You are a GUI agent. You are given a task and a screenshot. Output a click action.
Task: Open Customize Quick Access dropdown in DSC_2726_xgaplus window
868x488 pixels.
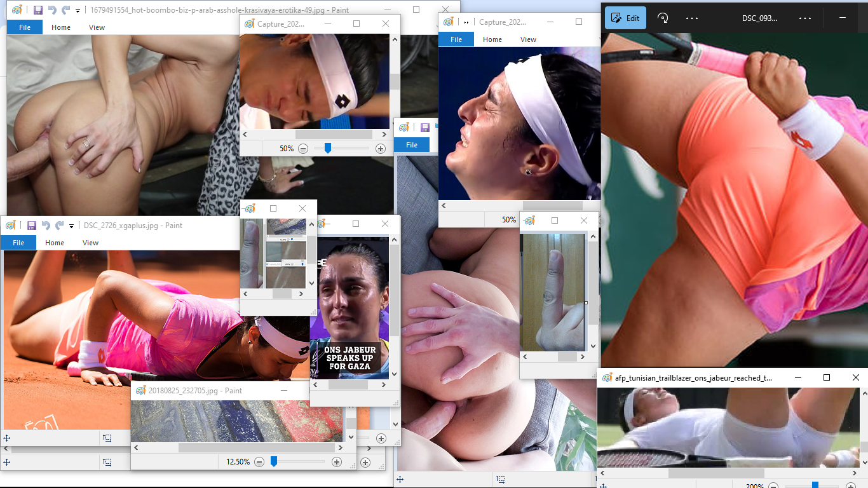[x=71, y=226]
